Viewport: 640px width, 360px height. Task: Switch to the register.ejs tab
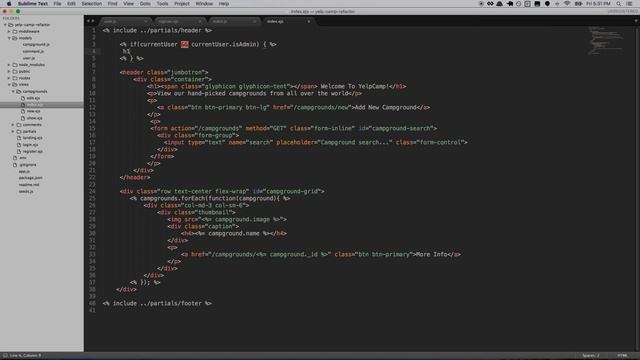click(x=180, y=21)
